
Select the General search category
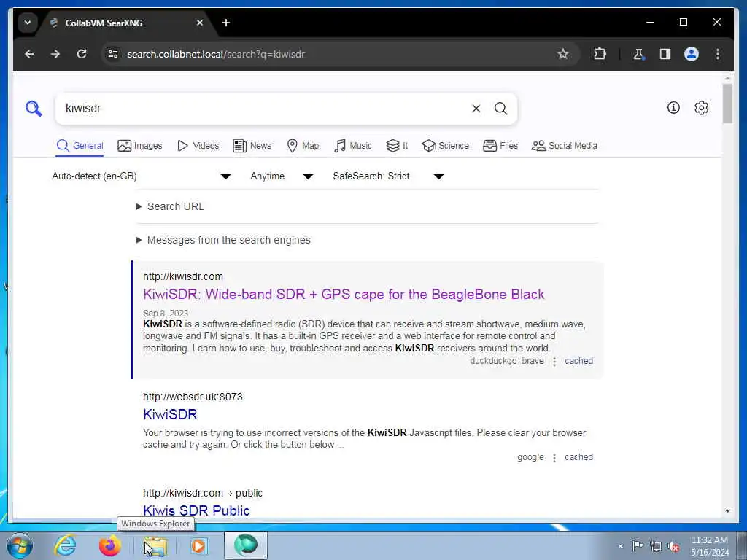click(80, 146)
